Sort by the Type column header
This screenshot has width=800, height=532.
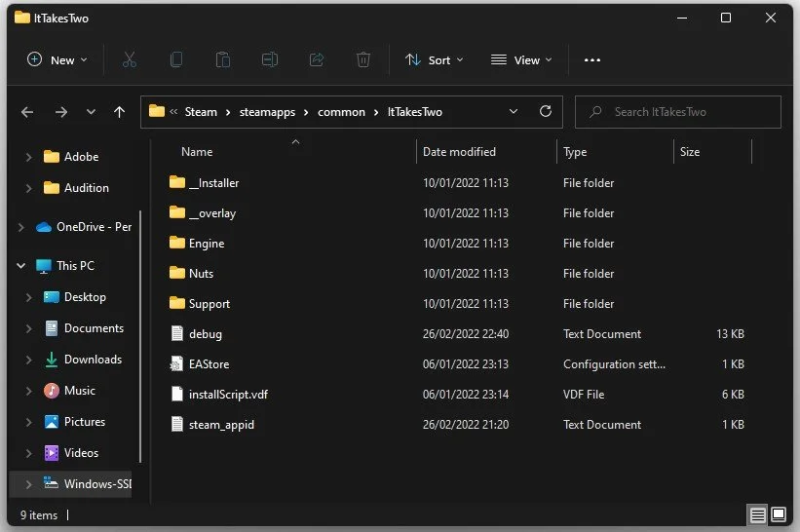pos(575,152)
